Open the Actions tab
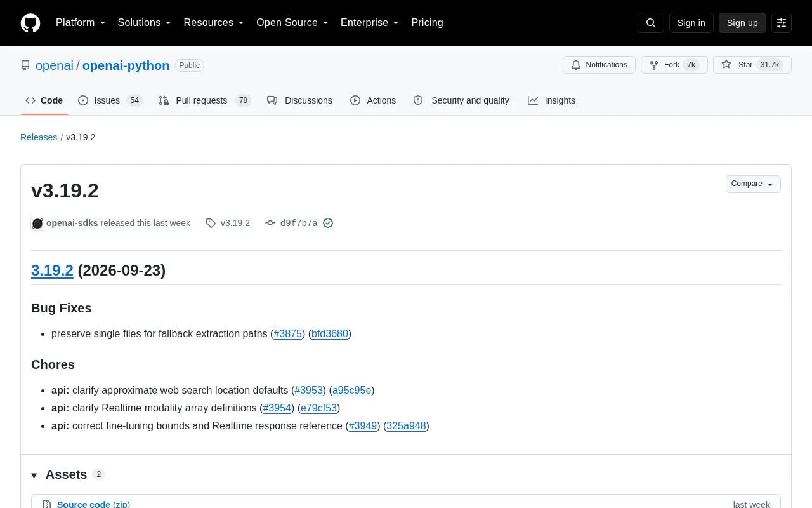Image resolution: width=812 pixels, height=508 pixels. point(373,100)
